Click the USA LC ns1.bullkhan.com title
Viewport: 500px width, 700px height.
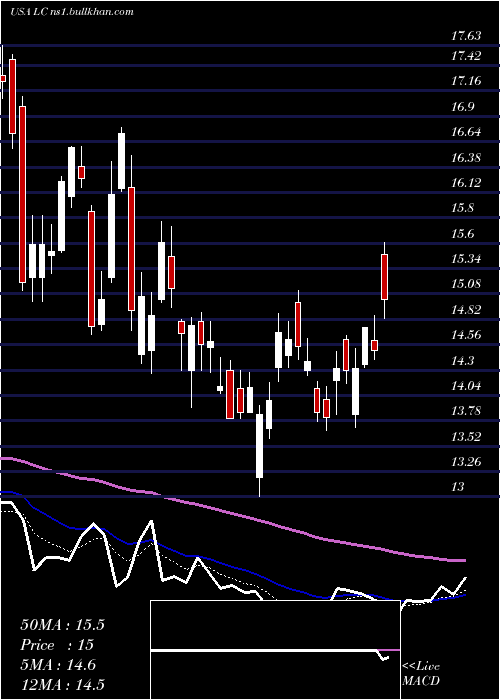72,11
